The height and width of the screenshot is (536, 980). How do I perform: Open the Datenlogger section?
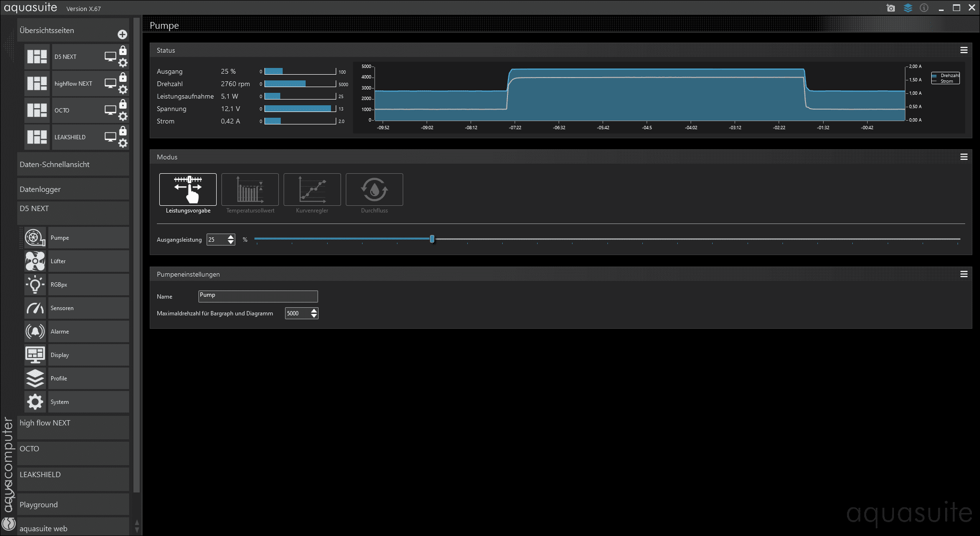(x=73, y=189)
